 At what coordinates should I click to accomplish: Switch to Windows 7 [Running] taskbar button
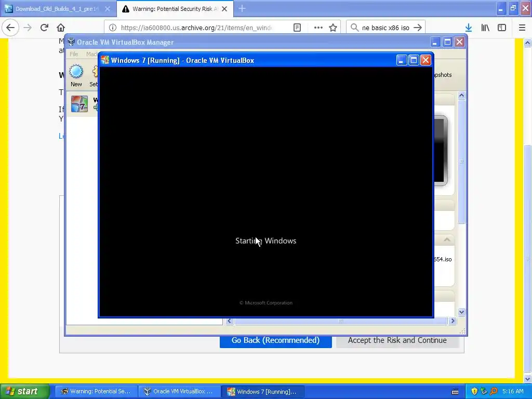coord(263,391)
